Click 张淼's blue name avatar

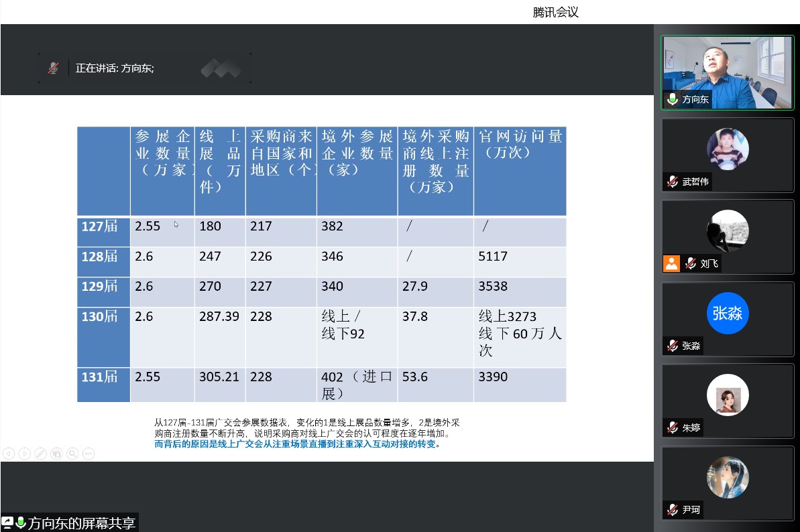(728, 313)
